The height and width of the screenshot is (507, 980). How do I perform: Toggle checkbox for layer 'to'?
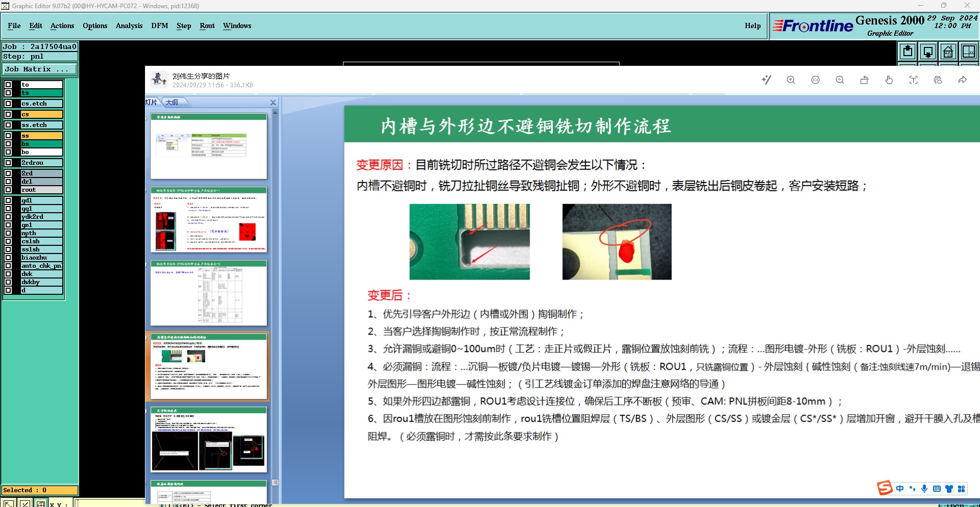[x=8, y=85]
